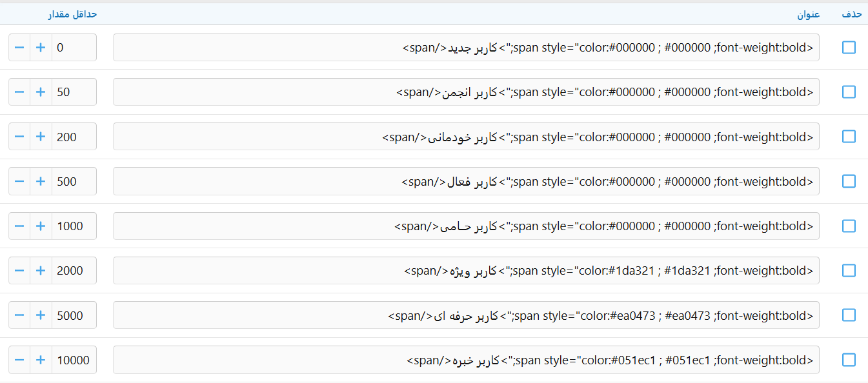Select the minimum value field showing 10000

click(74, 360)
